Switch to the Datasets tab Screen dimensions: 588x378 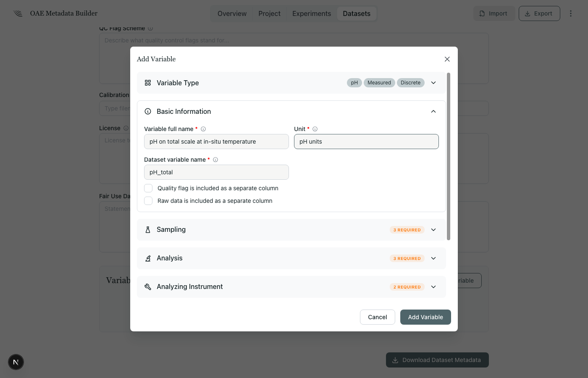pyautogui.click(x=357, y=13)
